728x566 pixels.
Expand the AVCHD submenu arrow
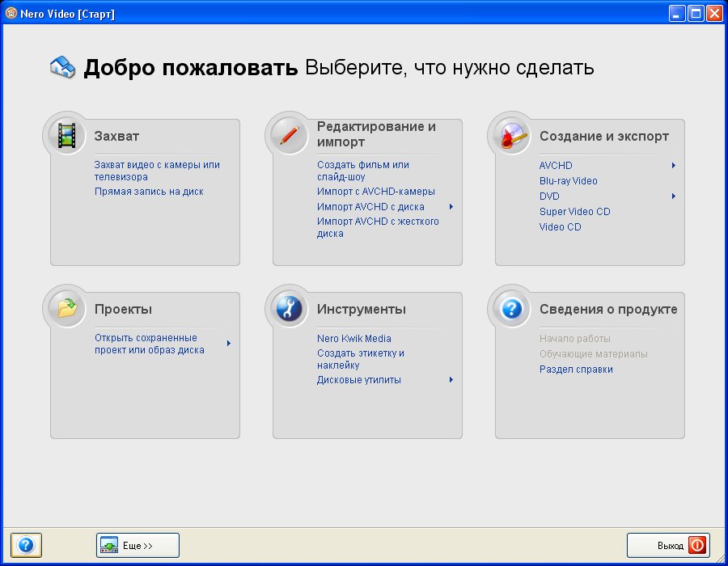[673, 166]
